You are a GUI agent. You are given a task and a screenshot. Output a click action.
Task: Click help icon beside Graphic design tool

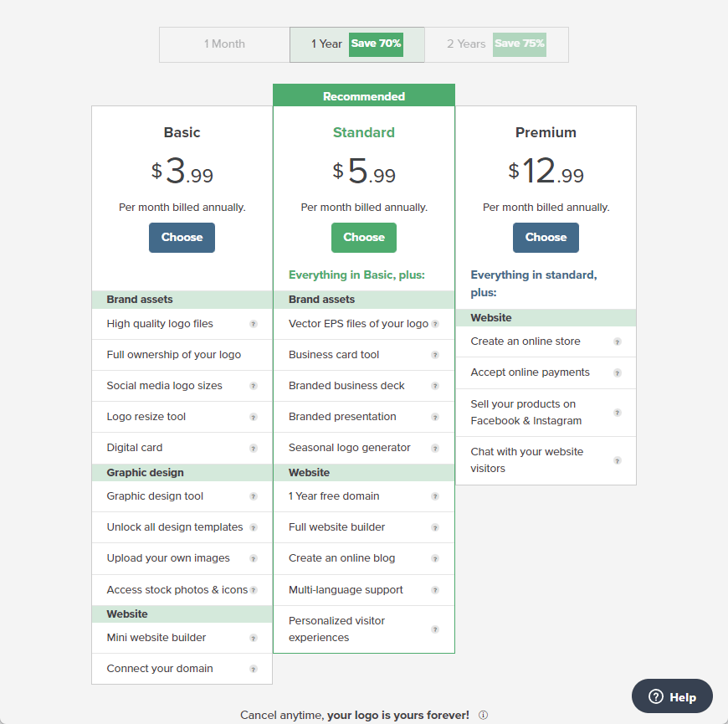pos(254,496)
